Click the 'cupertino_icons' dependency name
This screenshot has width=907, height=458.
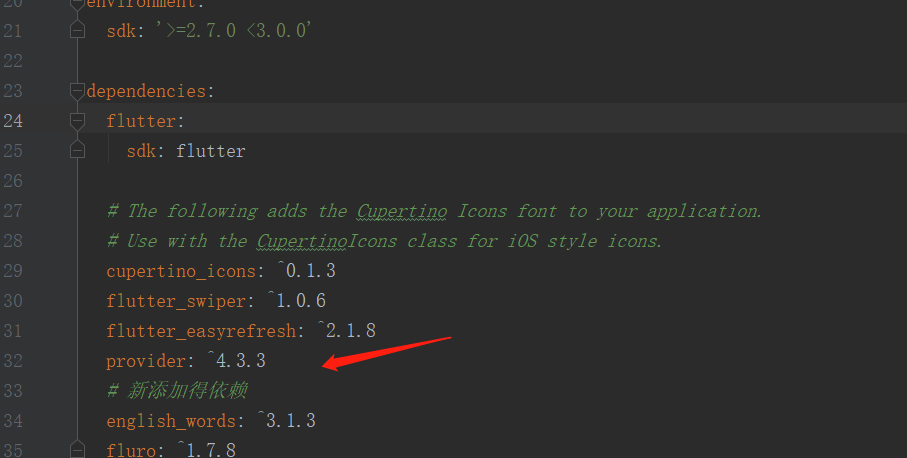pos(181,271)
